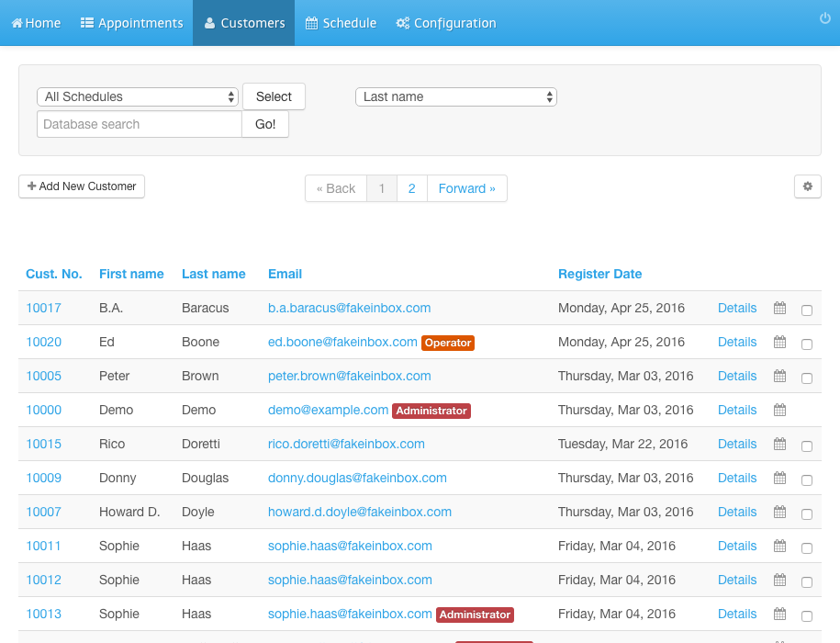Open customer number 10005
The image size is (840, 643).
pyautogui.click(x=44, y=377)
